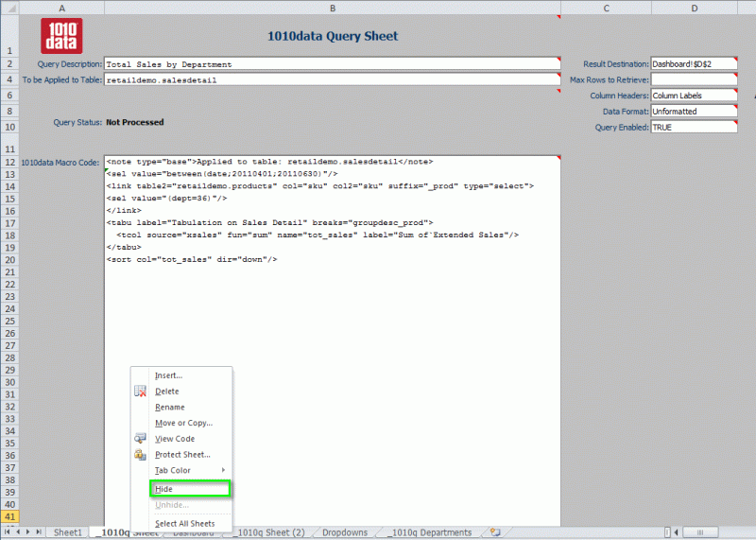
Task: Click the '<sel value="between(date;20110401;20110630)"/>' line
Action: tap(222, 174)
